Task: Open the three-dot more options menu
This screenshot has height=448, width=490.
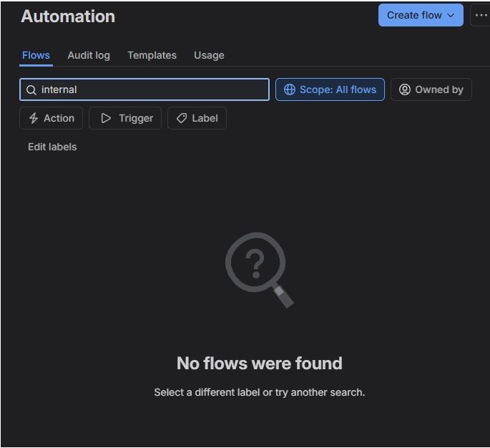Action: tap(480, 15)
